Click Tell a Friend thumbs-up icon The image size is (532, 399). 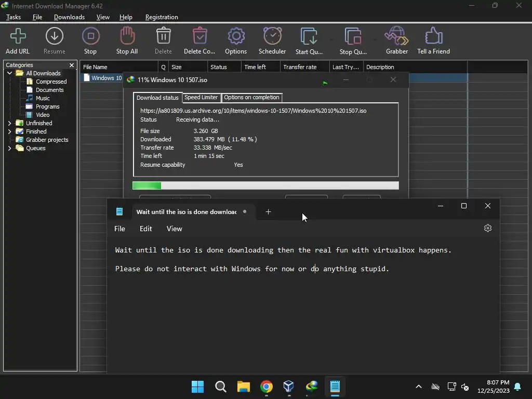coord(434,36)
